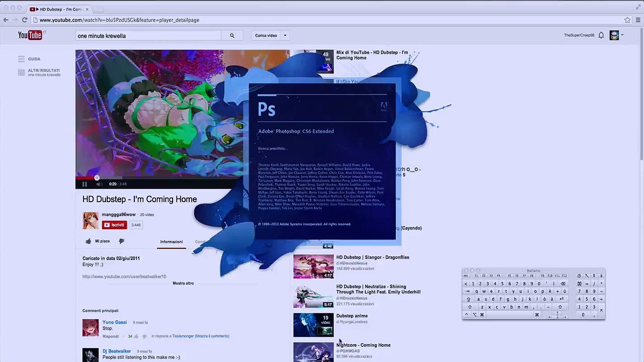
Task: Open the notifications bell
Action: click(x=601, y=35)
